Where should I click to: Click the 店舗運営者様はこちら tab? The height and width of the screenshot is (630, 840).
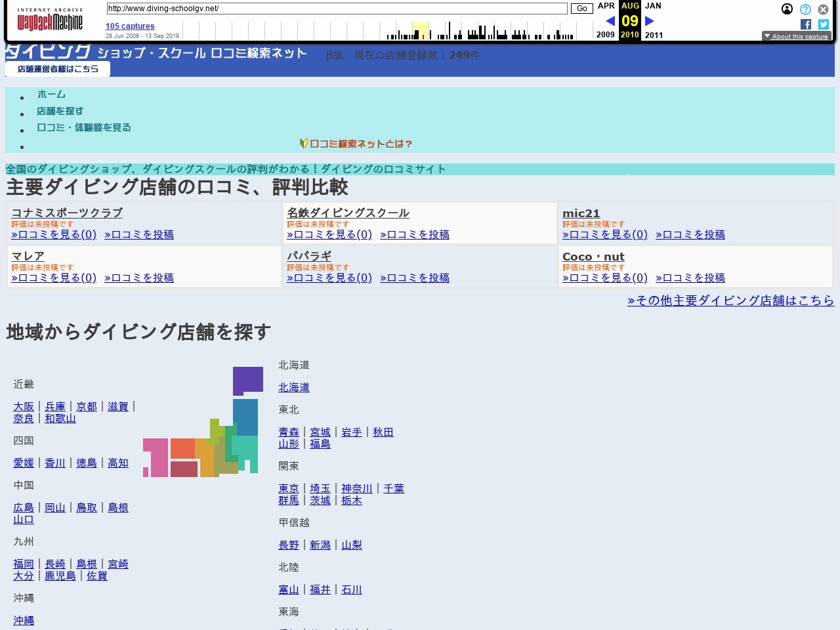(x=58, y=68)
